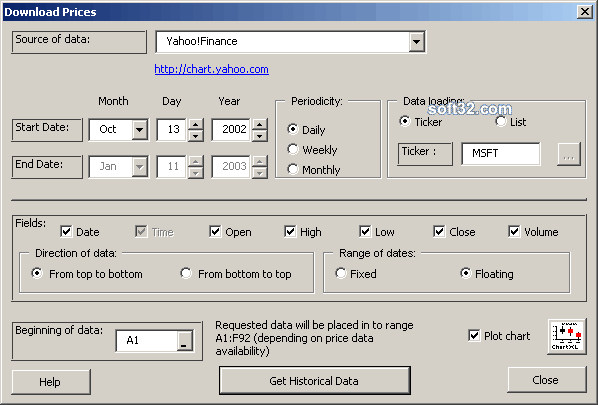The height and width of the screenshot is (405, 598).
Task: Click the End Date day field showing 11
Action: [x=172, y=167]
